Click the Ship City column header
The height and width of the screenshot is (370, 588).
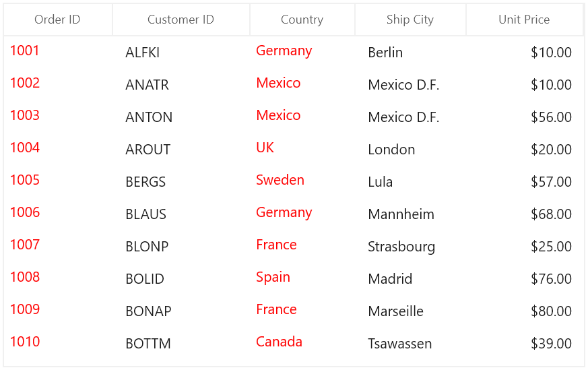tap(410, 20)
